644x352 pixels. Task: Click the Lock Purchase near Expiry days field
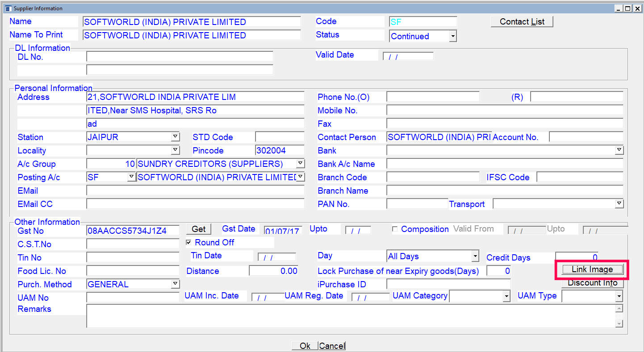pos(498,271)
